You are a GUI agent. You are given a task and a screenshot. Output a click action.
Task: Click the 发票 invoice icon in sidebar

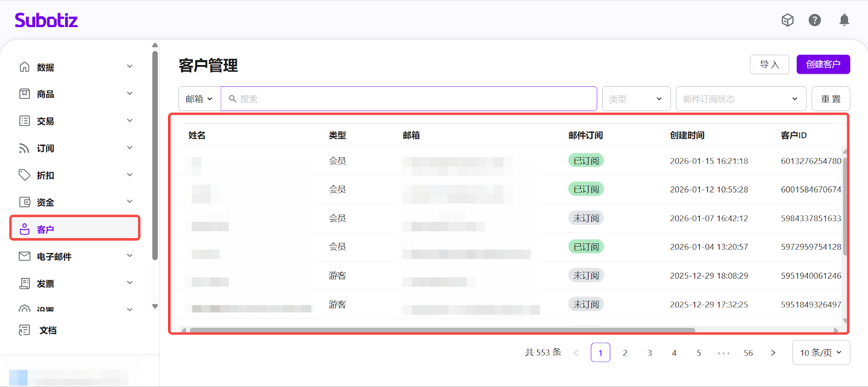click(24, 283)
